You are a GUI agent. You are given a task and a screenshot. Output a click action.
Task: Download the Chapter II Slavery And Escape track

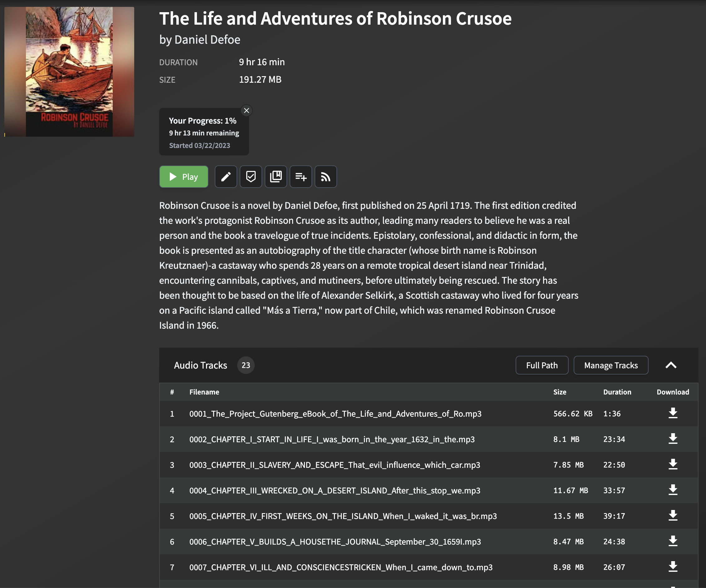click(x=673, y=464)
